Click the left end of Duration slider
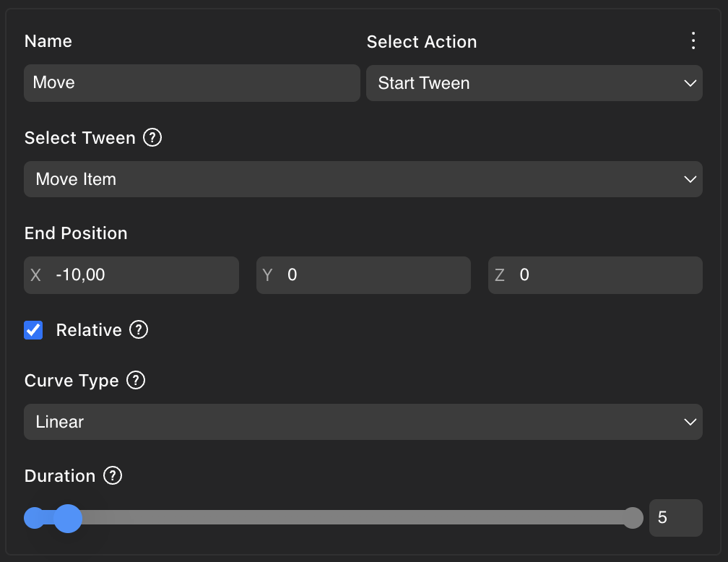The width and height of the screenshot is (728, 562). point(34,518)
